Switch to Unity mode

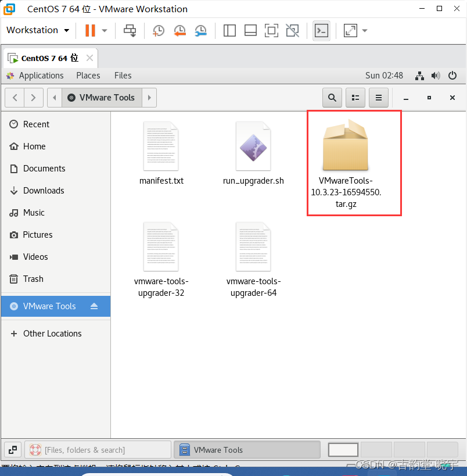[x=293, y=31]
